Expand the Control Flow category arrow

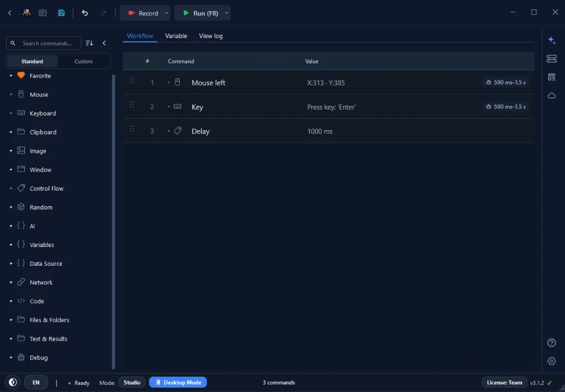(11, 188)
